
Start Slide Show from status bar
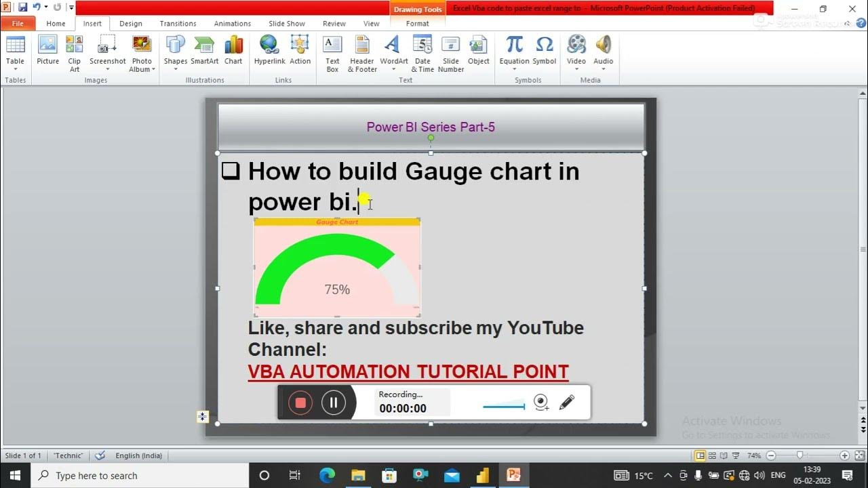[x=736, y=455]
